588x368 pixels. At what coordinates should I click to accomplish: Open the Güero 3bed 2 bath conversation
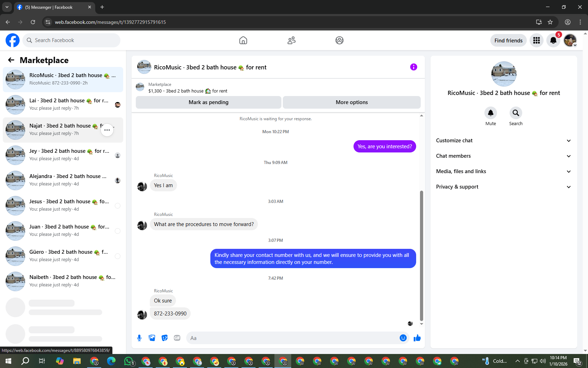63,256
